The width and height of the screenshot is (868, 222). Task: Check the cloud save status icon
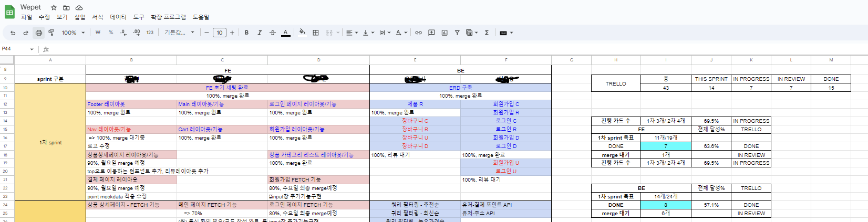point(79,8)
